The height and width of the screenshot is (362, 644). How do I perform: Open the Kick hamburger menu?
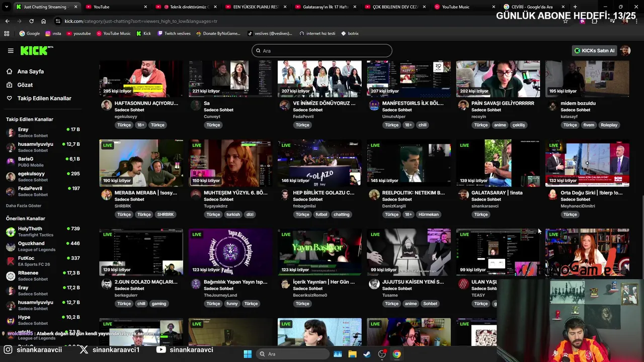click(x=11, y=50)
